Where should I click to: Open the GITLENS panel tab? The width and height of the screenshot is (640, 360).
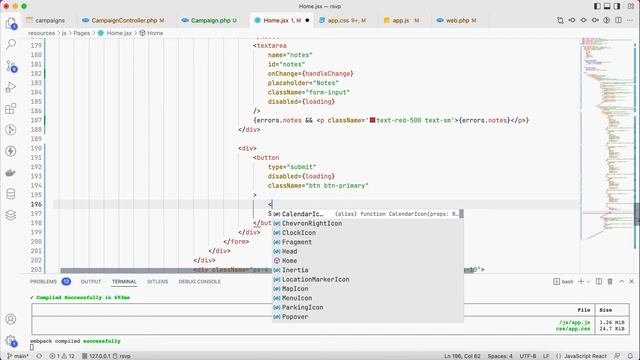[157, 282]
